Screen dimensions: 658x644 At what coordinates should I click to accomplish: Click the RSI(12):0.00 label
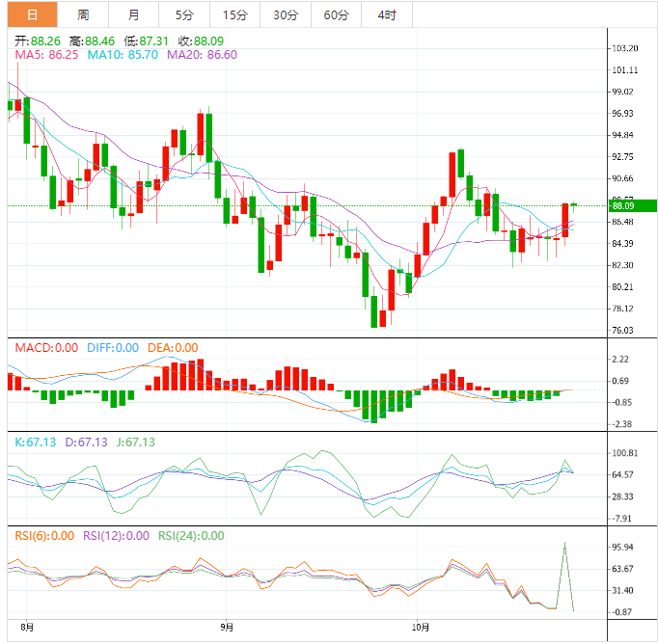[x=116, y=536]
